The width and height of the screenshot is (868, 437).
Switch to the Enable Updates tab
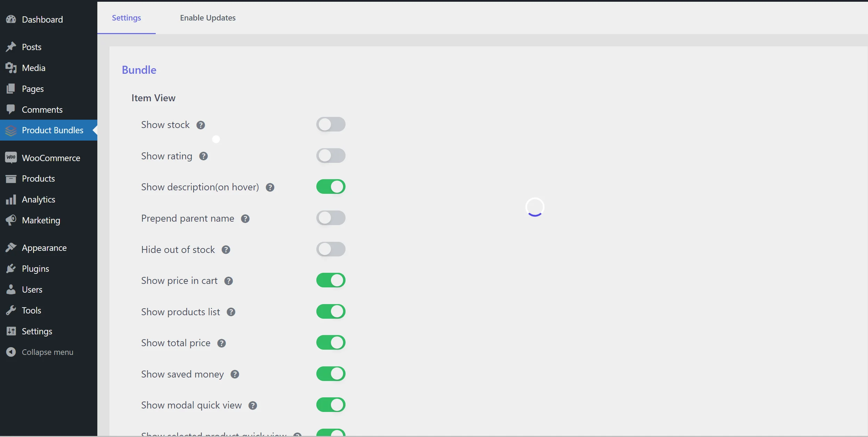coord(208,17)
